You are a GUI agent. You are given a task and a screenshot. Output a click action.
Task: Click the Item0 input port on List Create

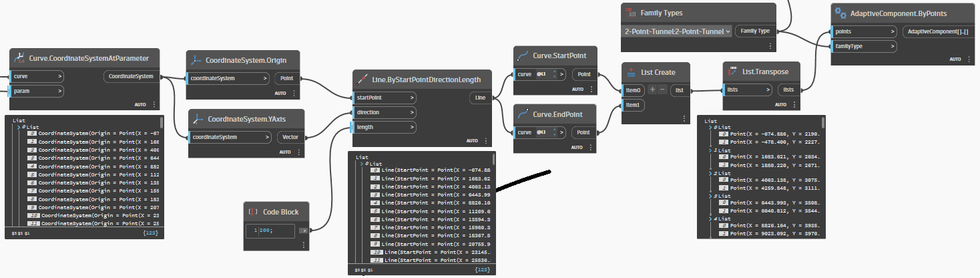tap(633, 90)
